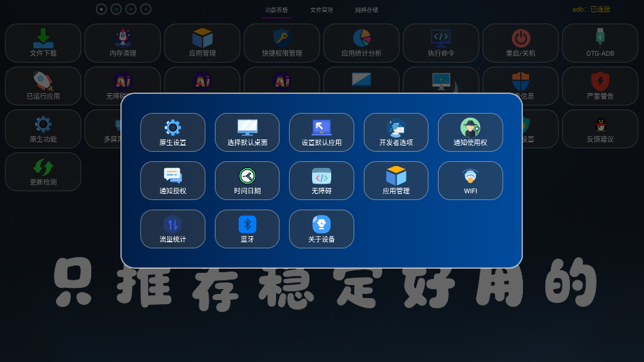Open 原生功能 gear tile in main panel
Viewport: 644px width, 362px height.
tap(43, 129)
